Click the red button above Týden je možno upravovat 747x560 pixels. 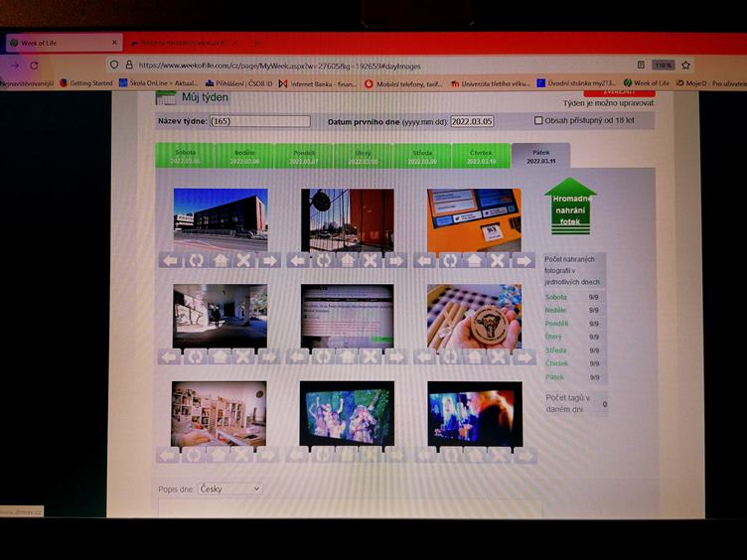[619, 92]
